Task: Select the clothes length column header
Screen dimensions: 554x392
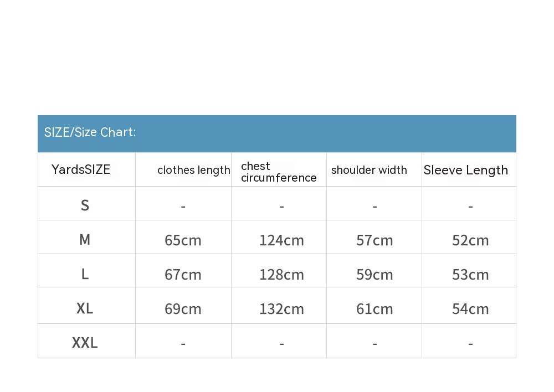Action: point(193,171)
